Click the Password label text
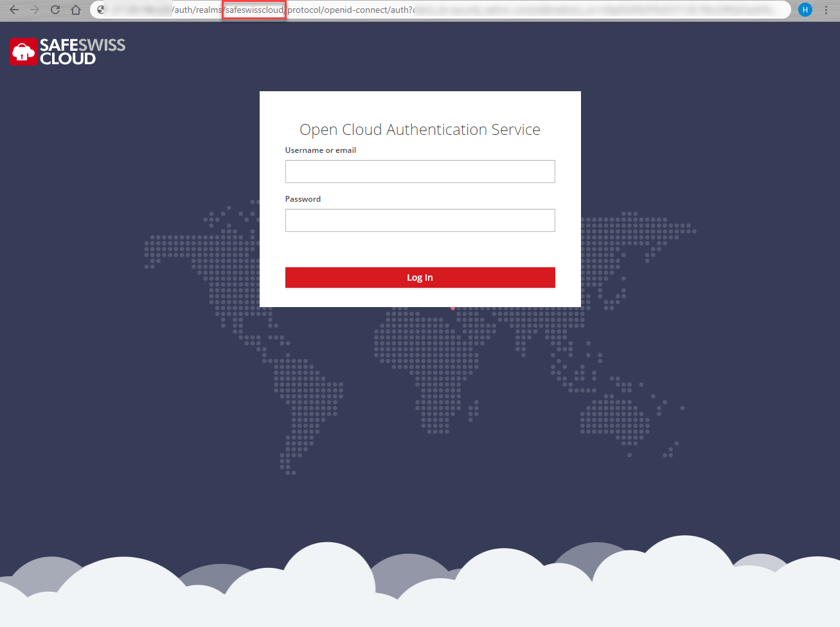This screenshot has height=627, width=840. (303, 199)
